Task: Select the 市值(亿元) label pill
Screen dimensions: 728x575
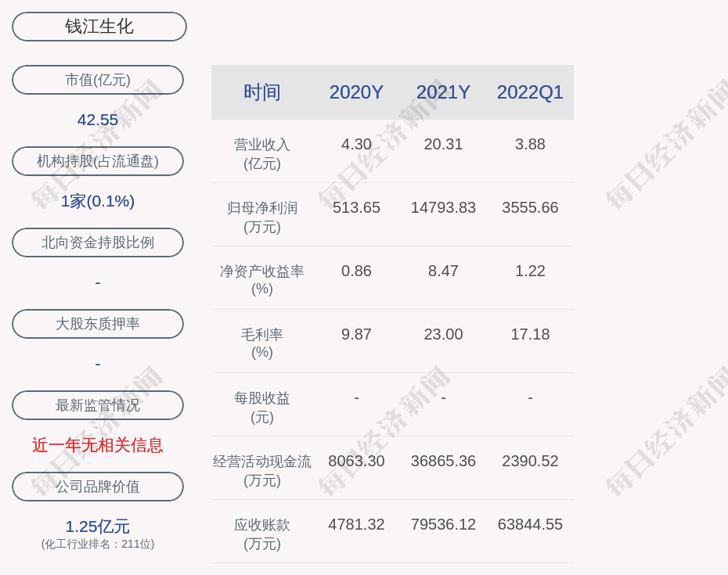Action: [98, 80]
